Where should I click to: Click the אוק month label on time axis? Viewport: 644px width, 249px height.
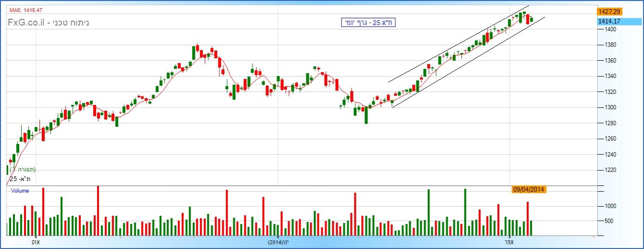pos(36,242)
